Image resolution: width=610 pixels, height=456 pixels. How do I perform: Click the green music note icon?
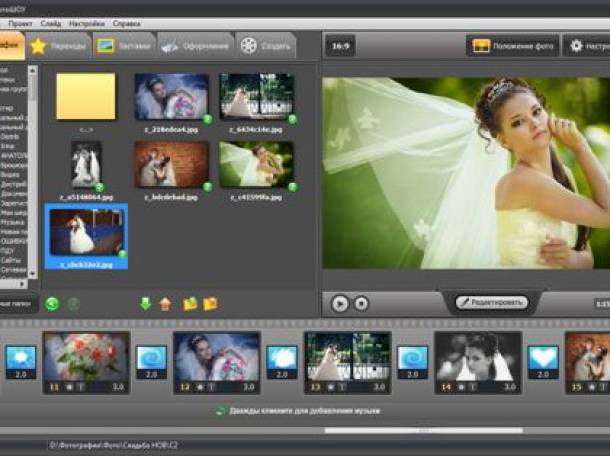(x=221, y=410)
